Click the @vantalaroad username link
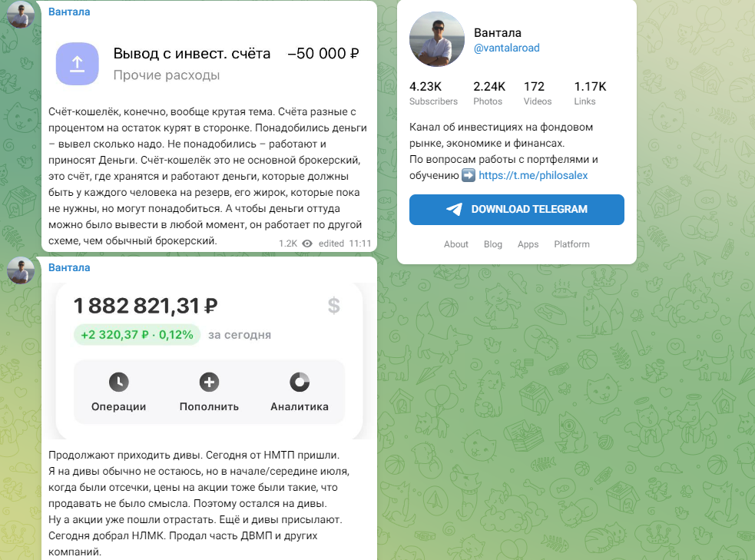This screenshot has height=560, width=755. click(507, 48)
